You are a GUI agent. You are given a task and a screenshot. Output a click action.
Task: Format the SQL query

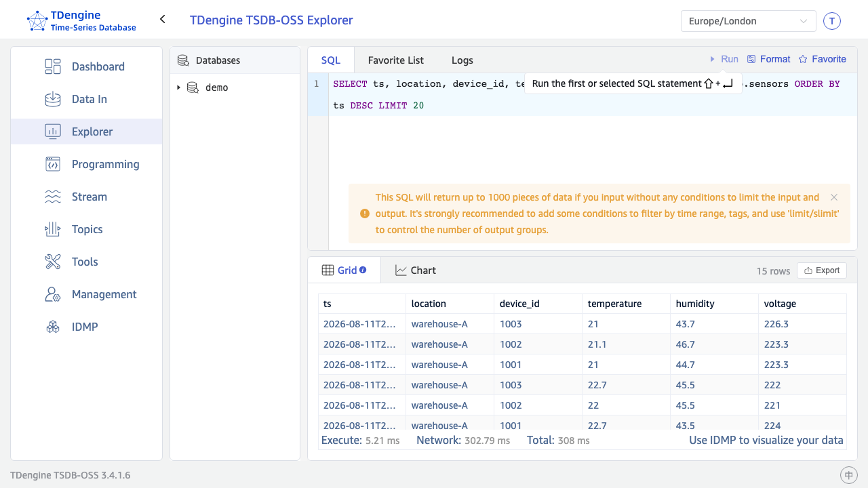tap(768, 59)
